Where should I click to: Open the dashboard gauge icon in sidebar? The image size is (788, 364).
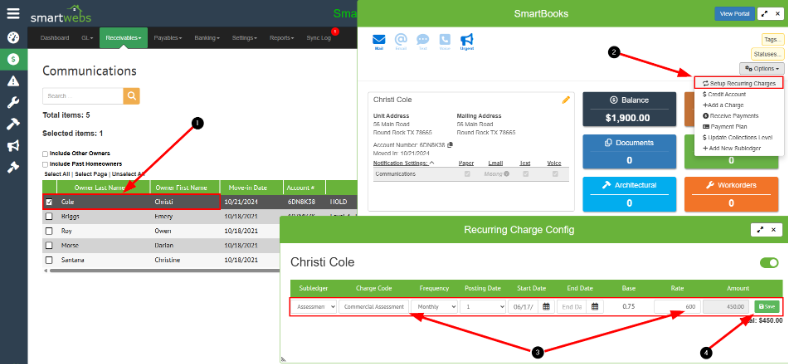tap(13, 37)
